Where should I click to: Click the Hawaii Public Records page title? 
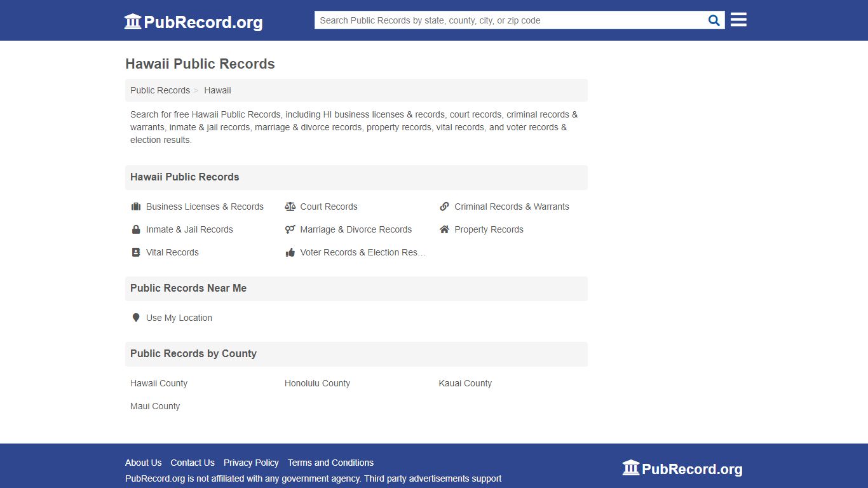pos(200,64)
